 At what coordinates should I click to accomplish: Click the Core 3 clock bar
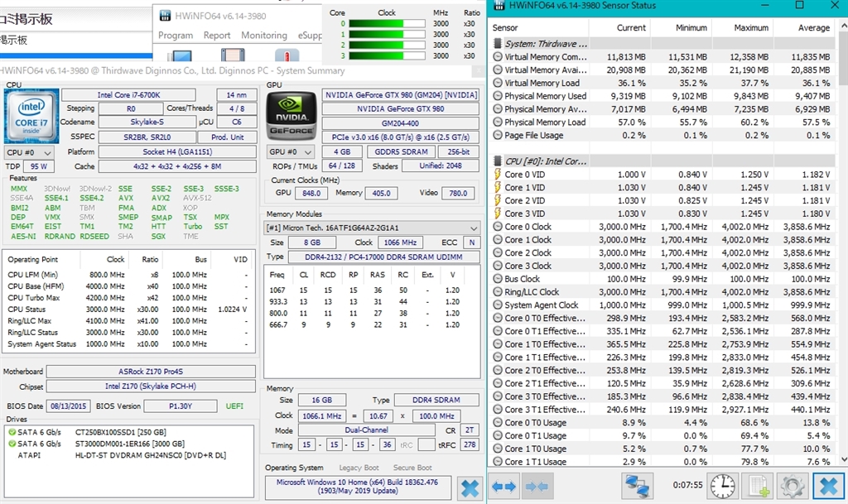tap(387, 56)
